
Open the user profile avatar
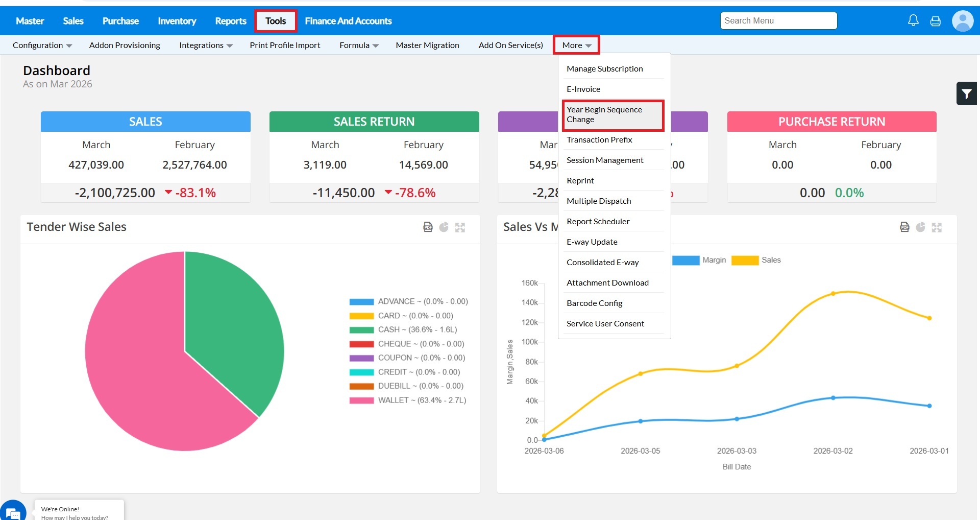tap(963, 21)
